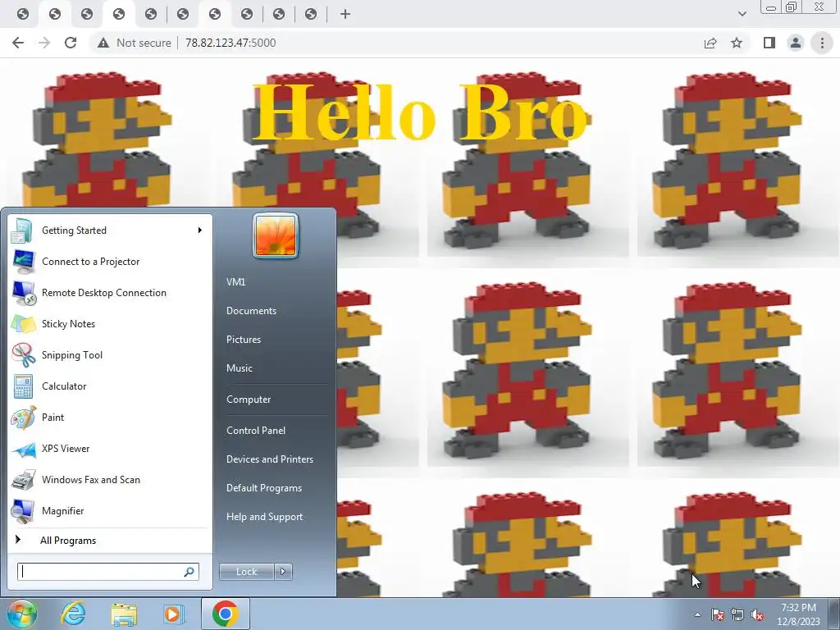Click the Not secure warning indicator
The image size is (840, 630).
(134, 43)
